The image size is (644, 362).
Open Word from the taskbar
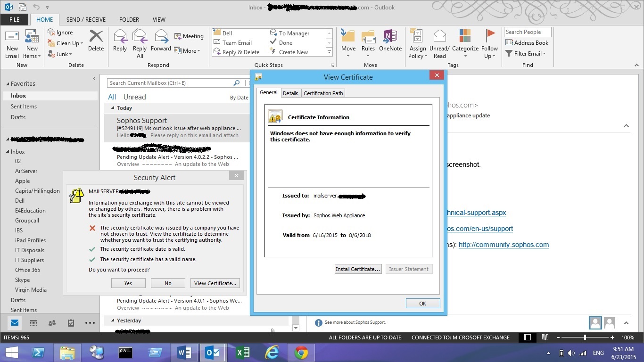coord(184,353)
